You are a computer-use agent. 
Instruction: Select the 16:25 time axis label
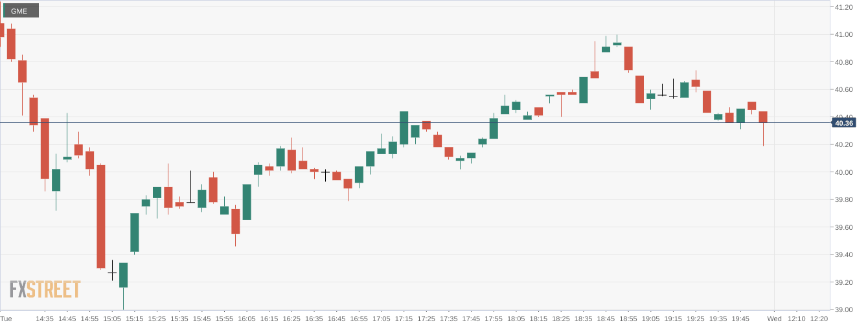[291, 319]
